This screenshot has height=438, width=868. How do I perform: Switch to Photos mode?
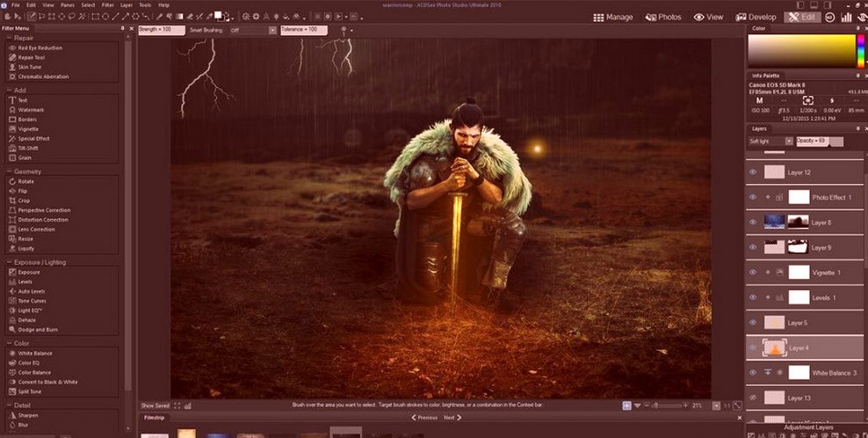[663, 18]
